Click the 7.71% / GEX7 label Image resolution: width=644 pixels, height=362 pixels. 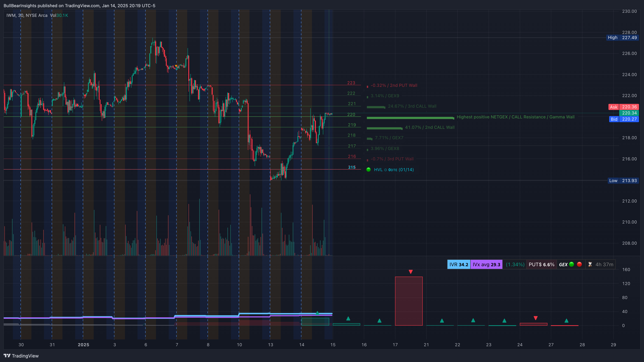point(389,138)
